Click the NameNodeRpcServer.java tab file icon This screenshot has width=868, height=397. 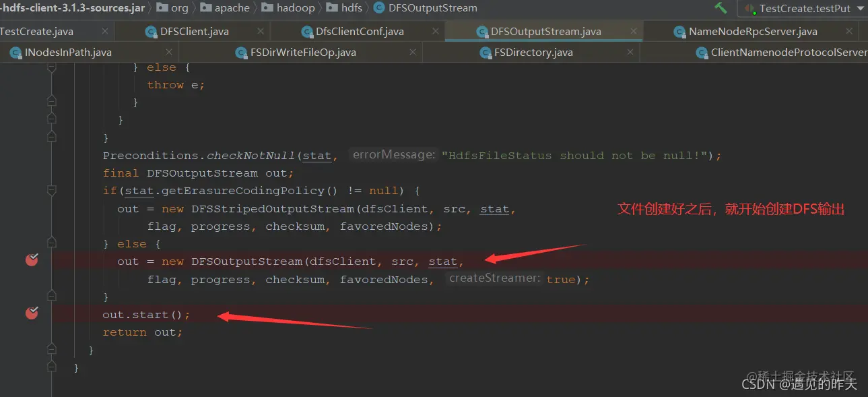pos(679,31)
